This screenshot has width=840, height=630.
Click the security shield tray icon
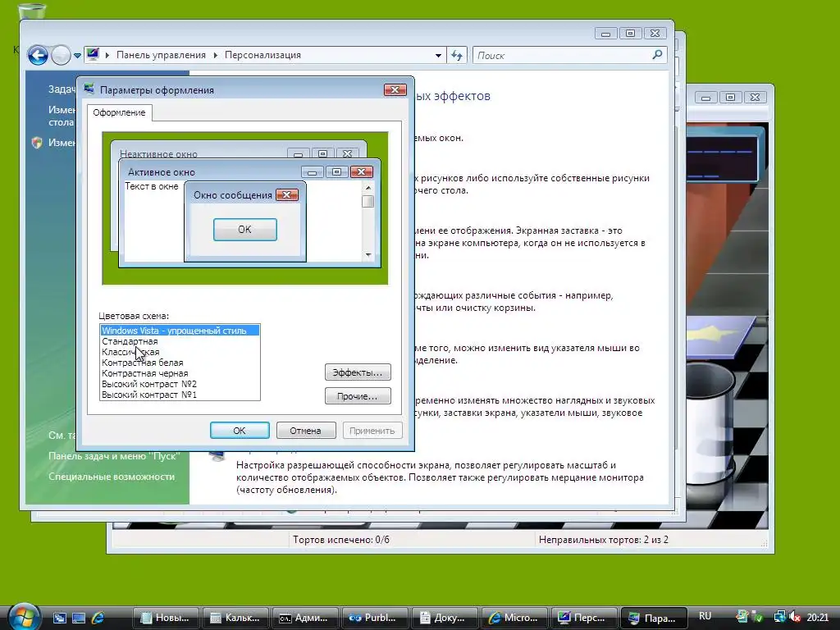pos(758,617)
